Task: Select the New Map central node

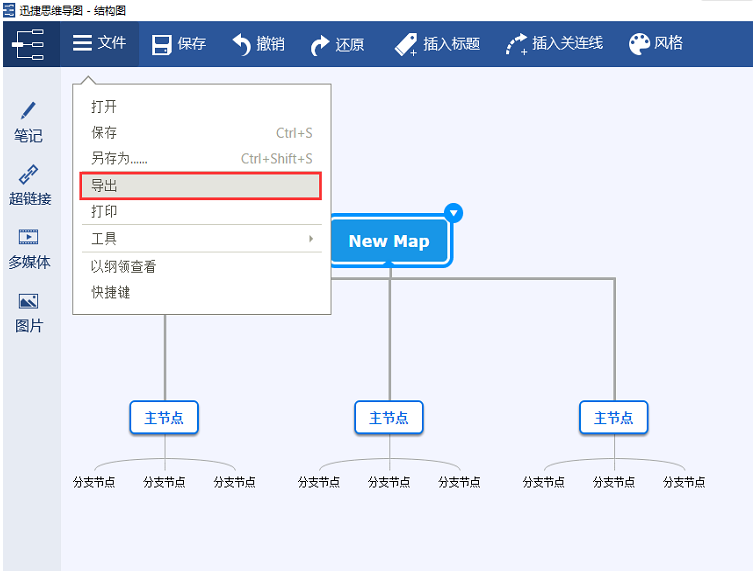Action: tap(389, 241)
